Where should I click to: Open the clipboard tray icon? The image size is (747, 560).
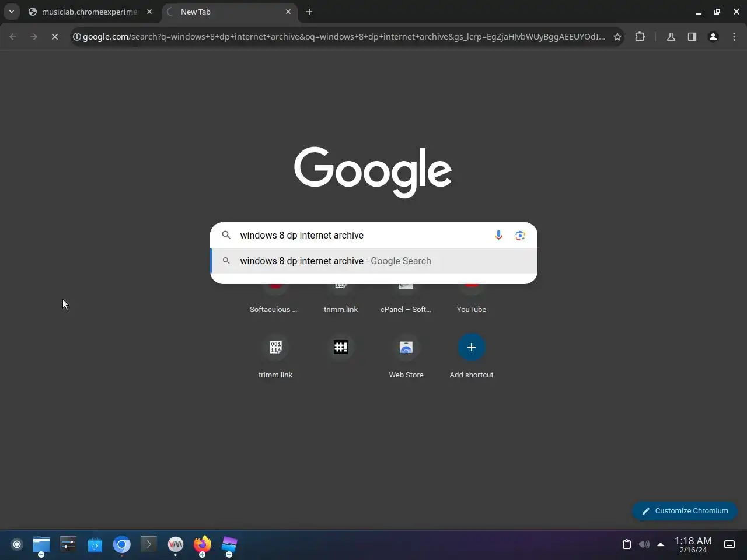pos(627,544)
